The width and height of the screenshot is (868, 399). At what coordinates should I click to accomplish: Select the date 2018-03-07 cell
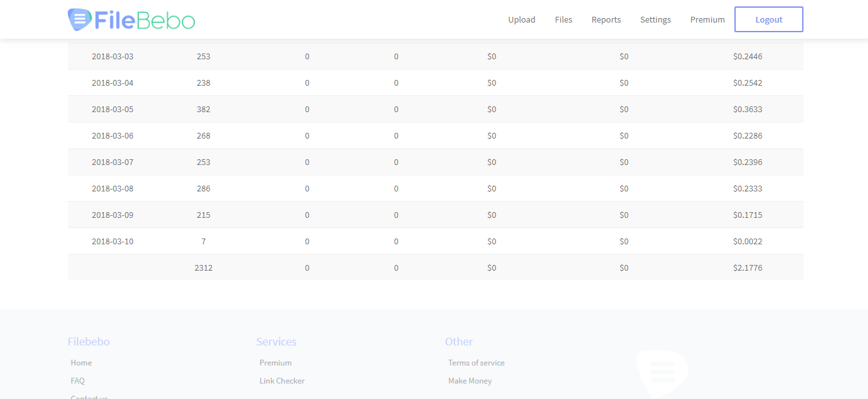point(112,162)
